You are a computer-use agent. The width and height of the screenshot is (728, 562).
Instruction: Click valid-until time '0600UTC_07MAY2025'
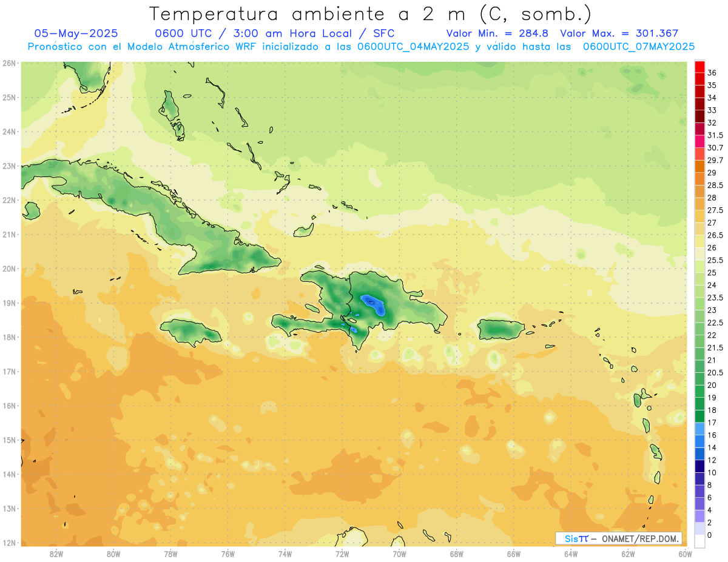click(639, 47)
